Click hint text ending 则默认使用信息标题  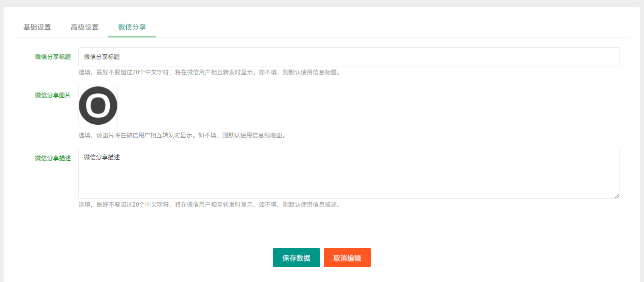[210, 72]
